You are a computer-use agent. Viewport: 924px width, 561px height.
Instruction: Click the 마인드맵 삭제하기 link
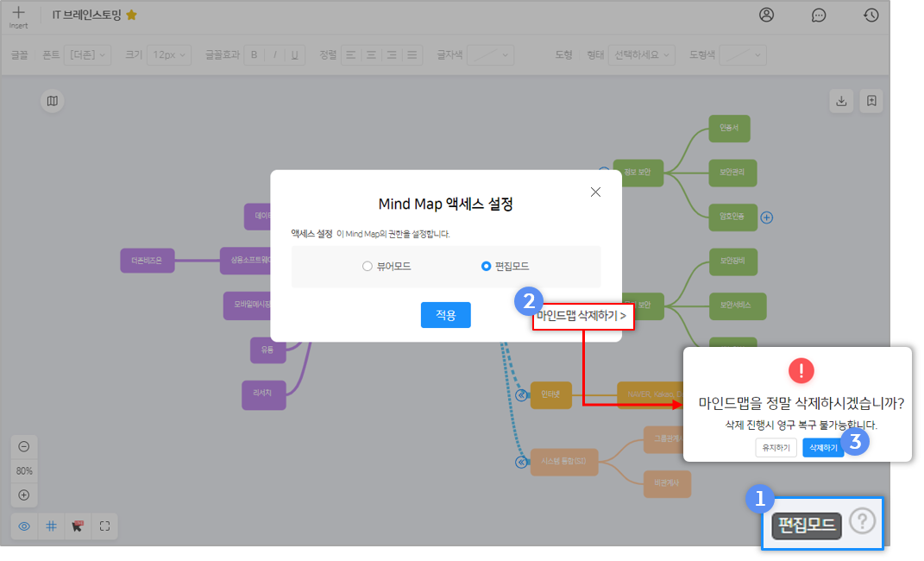coord(582,317)
